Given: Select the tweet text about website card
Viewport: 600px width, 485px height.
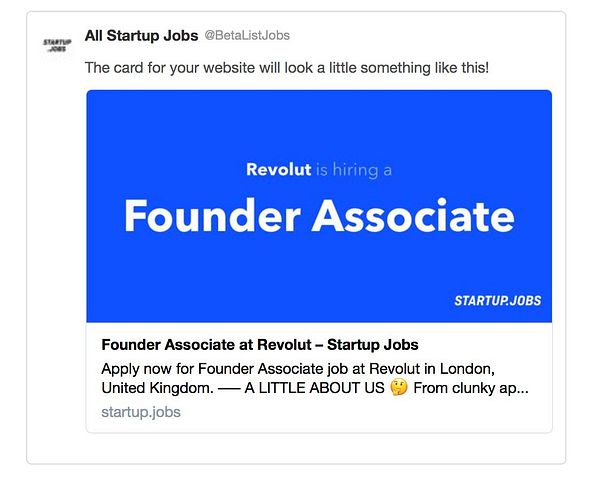Looking at the screenshot, I should tap(287, 68).
